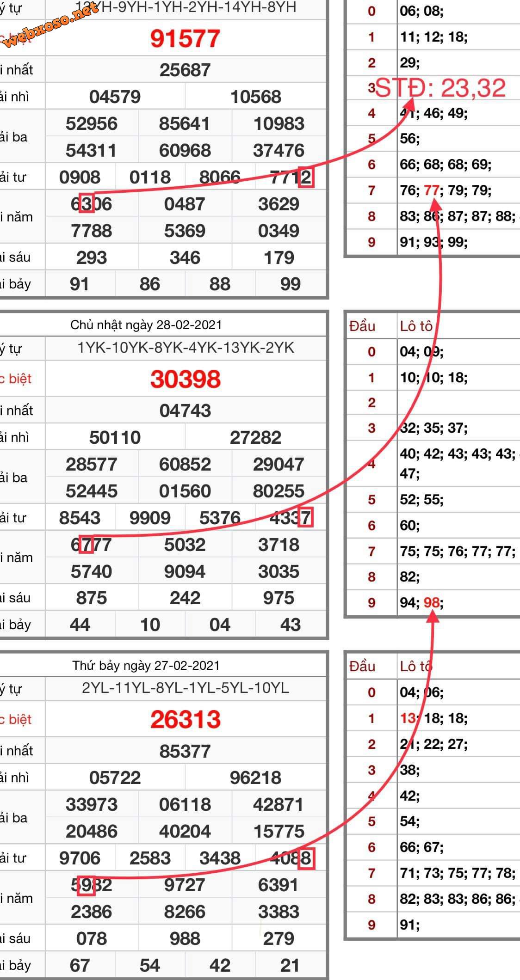
Task: Click the third prize number 52956
Action: (92, 124)
